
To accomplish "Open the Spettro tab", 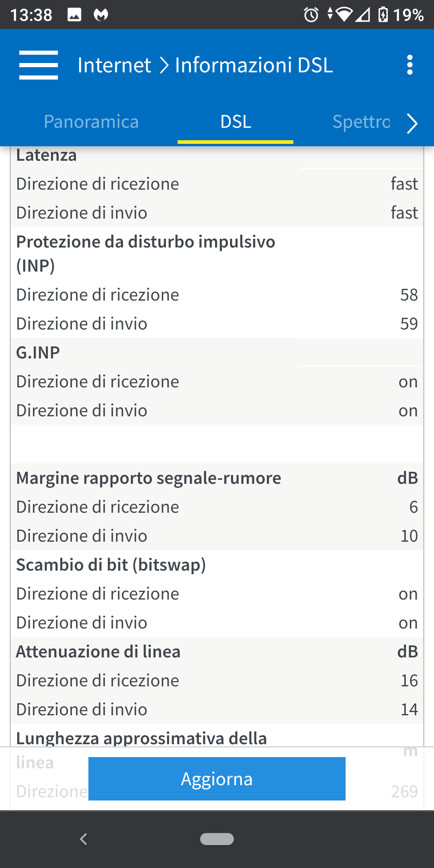I will click(x=361, y=122).
